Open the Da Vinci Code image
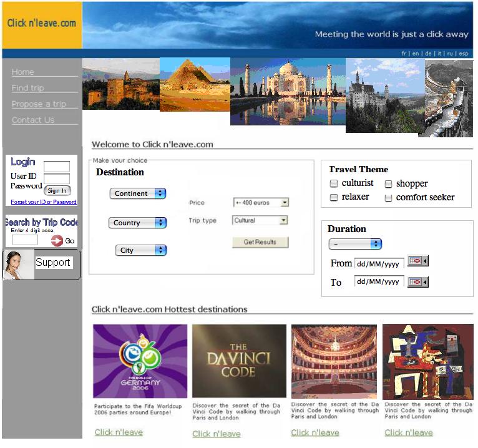This screenshot has width=478, height=448. point(239,361)
